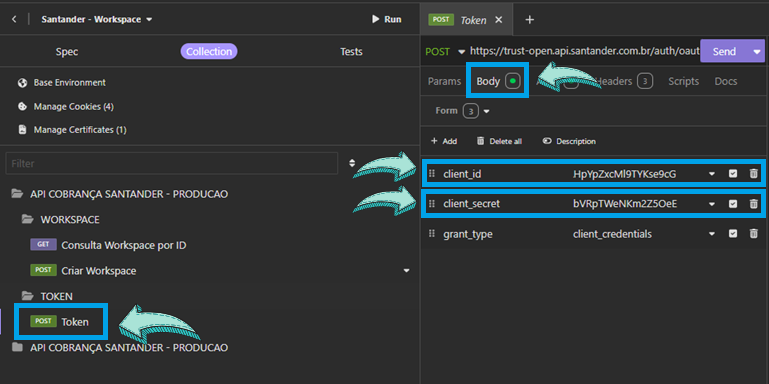Image resolution: width=769 pixels, height=384 pixels.
Task: Click the globe icon beside Base Environment
Action: (x=22, y=83)
